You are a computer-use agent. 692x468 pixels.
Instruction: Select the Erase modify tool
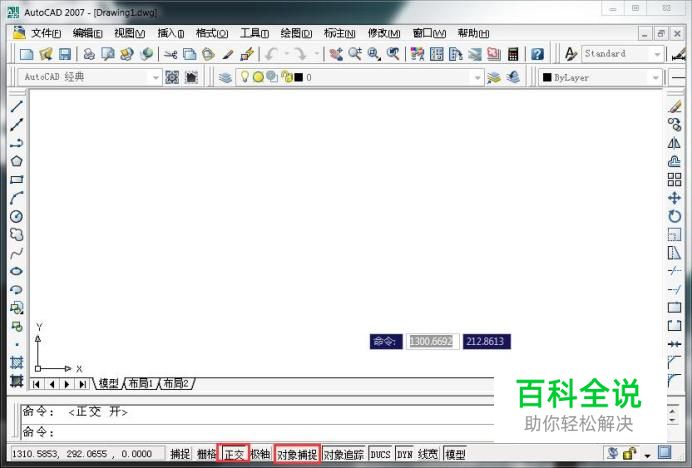[x=674, y=106]
